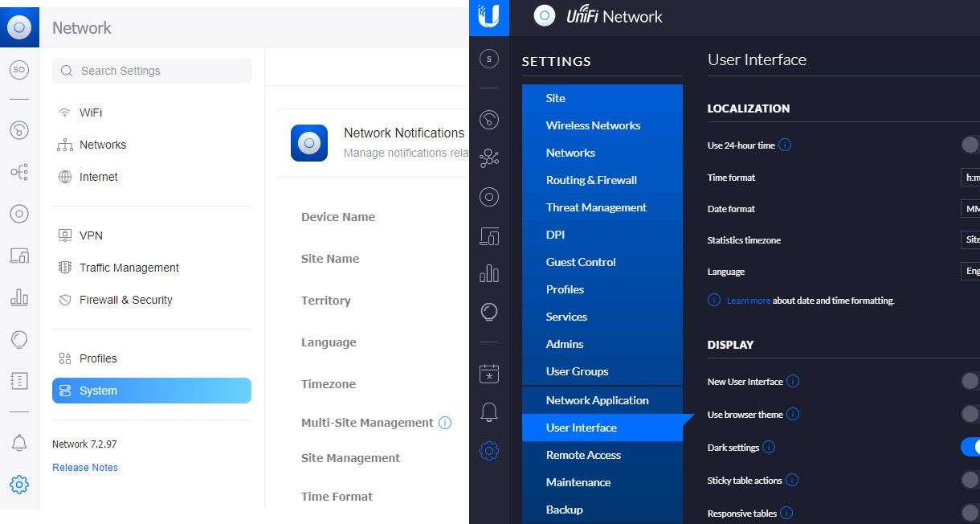The image size is (980, 524).
Task: Select Site in the dark settings menu
Action: tap(602, 98)
